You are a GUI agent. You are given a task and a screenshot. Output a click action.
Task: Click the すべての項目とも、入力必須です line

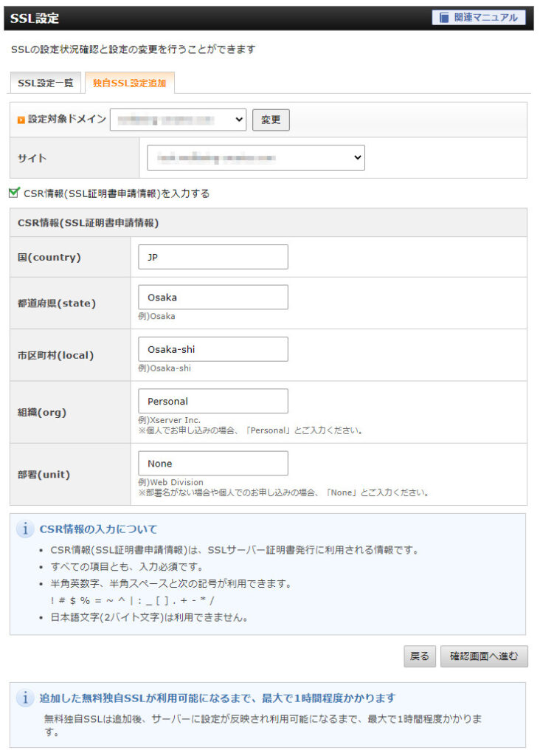click(127, 566)
